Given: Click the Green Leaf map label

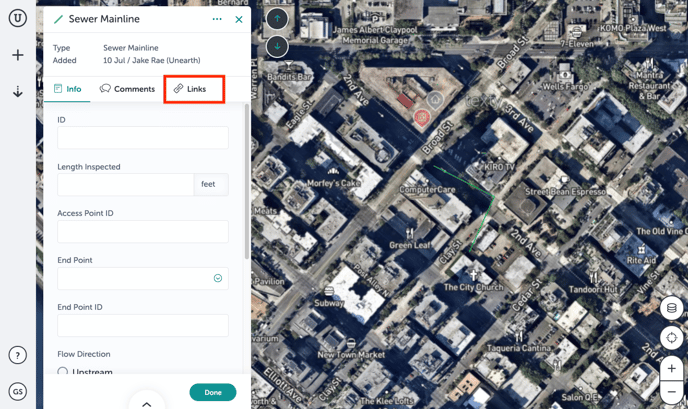Looking at the screenshot, I should click(x=409, y=245).
